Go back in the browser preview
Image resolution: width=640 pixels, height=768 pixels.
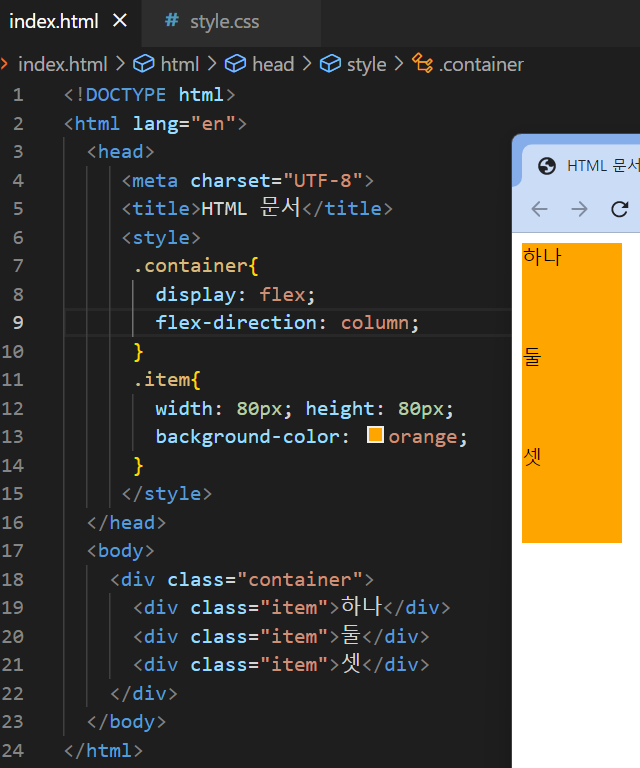coord(539,209)
